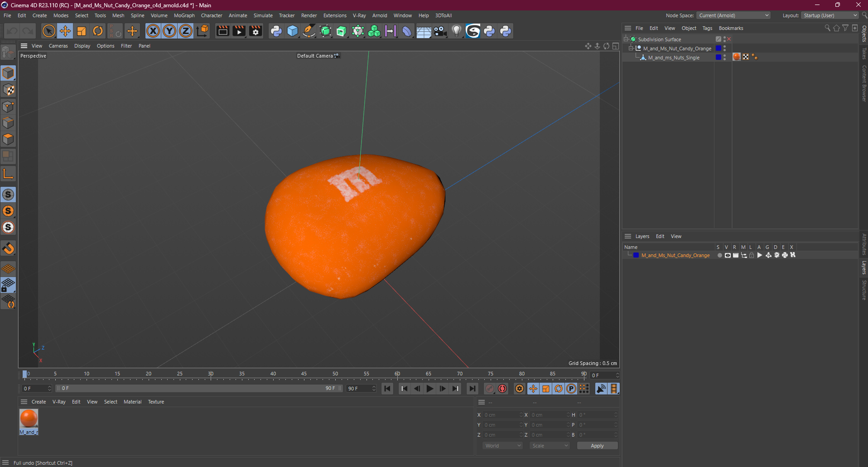Open the Spline Pen tool
The height and width of the screenshot is (467, 868).
click(309, 31)
